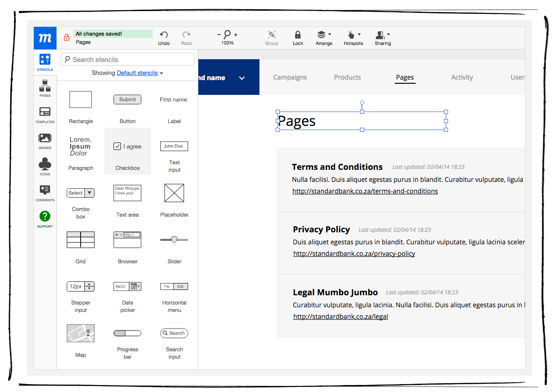Open the Images sidebar panel

pos(45,141)
